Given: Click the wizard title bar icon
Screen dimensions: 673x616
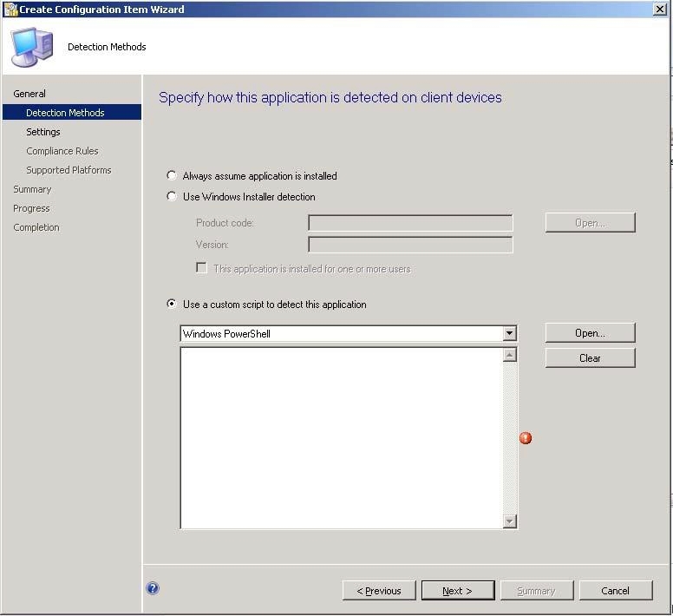Looking at the screenshot, I should pos(10,10).
